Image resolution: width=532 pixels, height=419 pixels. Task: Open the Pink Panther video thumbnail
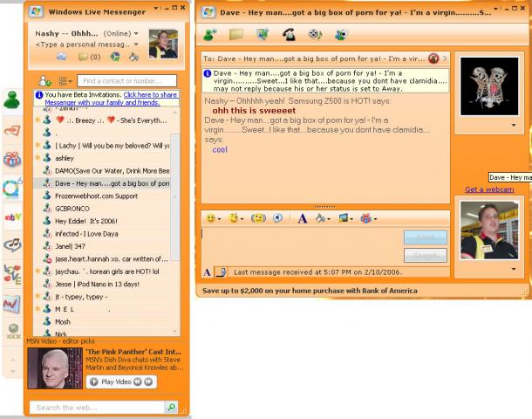point(55,368)
